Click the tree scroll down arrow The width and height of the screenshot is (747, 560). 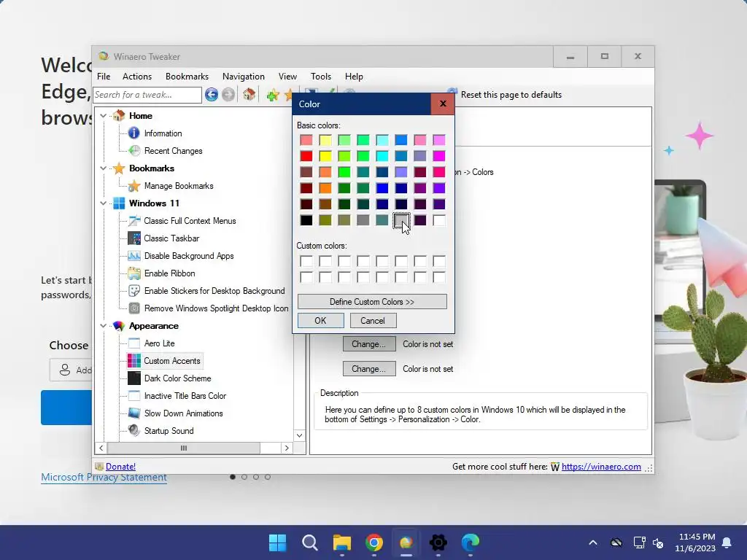(299, 435)
